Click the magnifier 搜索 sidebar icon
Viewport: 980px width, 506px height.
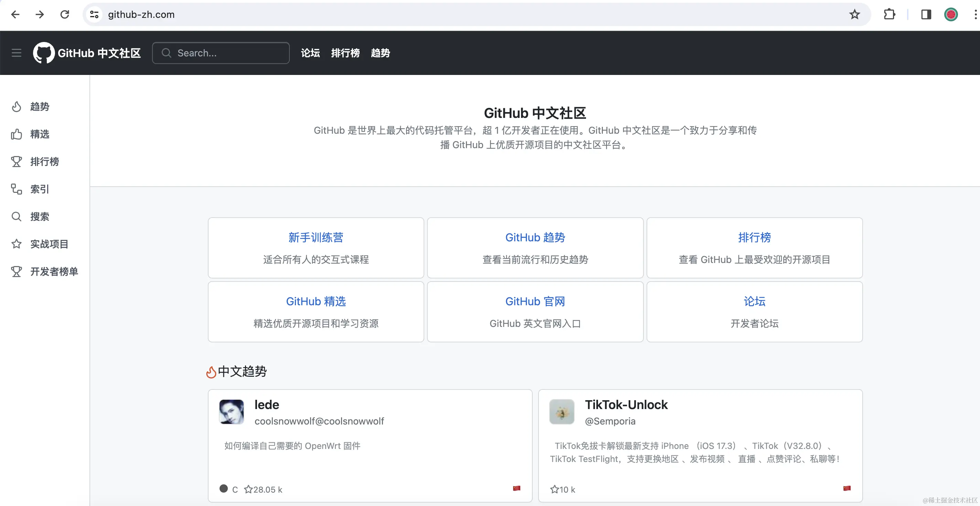17,217
